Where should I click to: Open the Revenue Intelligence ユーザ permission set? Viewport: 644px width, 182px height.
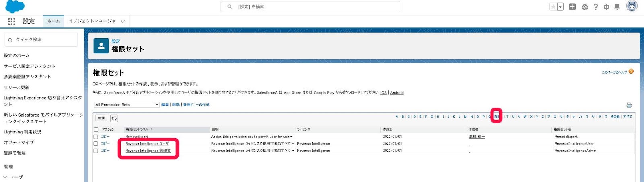point(147,143)
